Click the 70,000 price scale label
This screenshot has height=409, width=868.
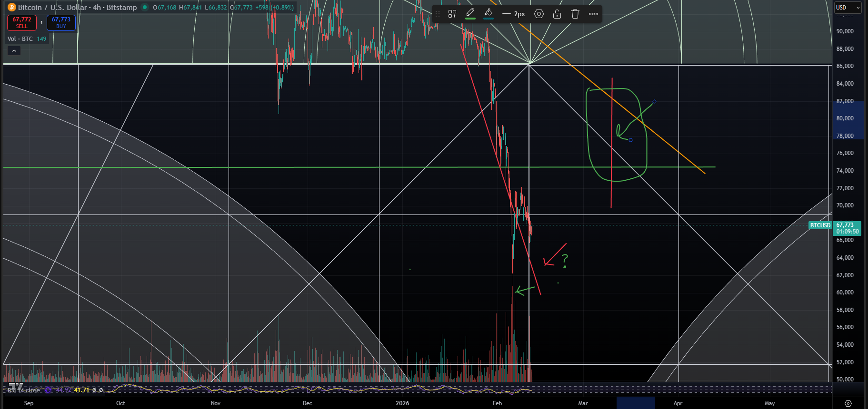click(x=845, y=205)
